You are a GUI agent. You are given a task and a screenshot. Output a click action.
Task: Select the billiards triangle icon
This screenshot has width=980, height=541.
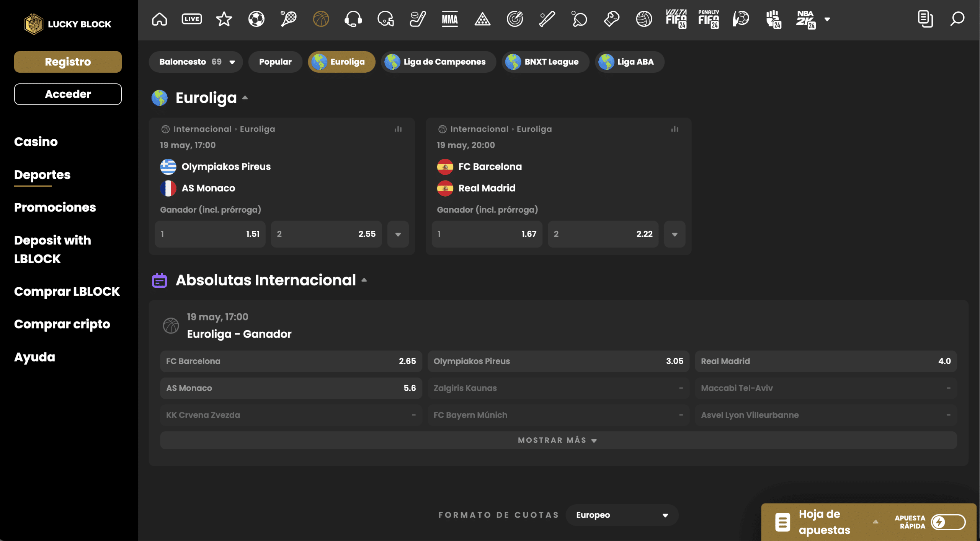(482, 19)
